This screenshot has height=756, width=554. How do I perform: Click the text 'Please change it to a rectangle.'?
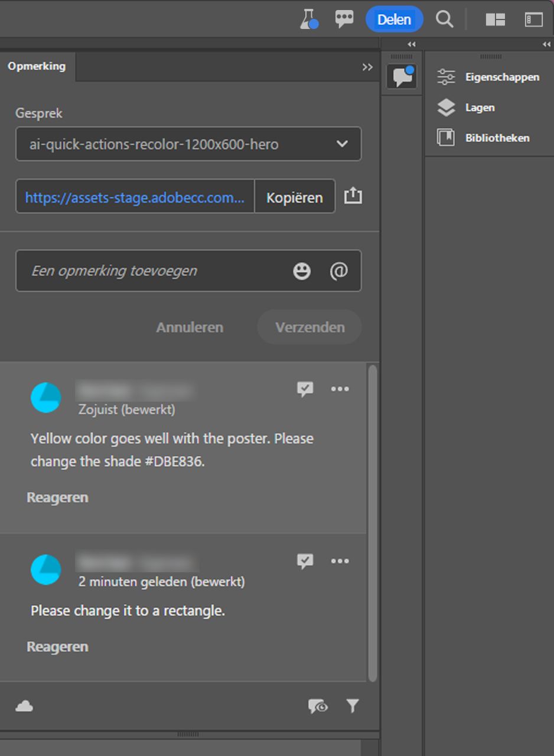tap(128, 611)
